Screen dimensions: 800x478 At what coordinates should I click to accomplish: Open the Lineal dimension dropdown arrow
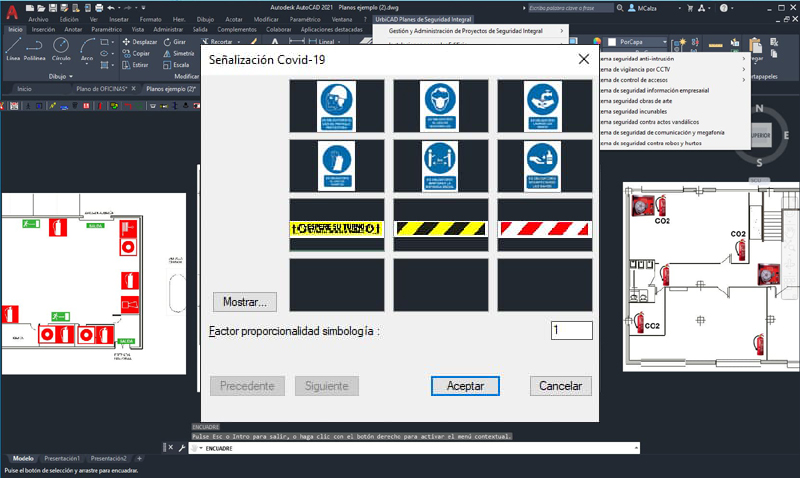point(339,42)
